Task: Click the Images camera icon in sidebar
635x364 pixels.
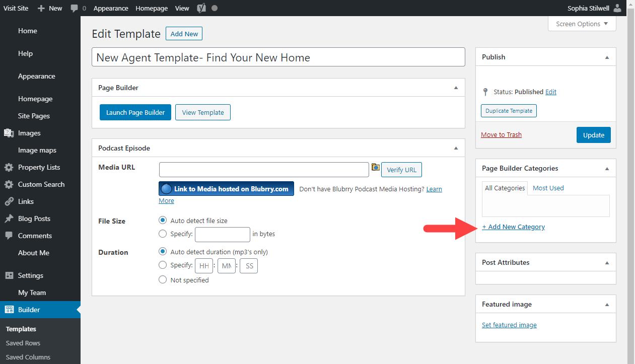Action: coord(9,133)
